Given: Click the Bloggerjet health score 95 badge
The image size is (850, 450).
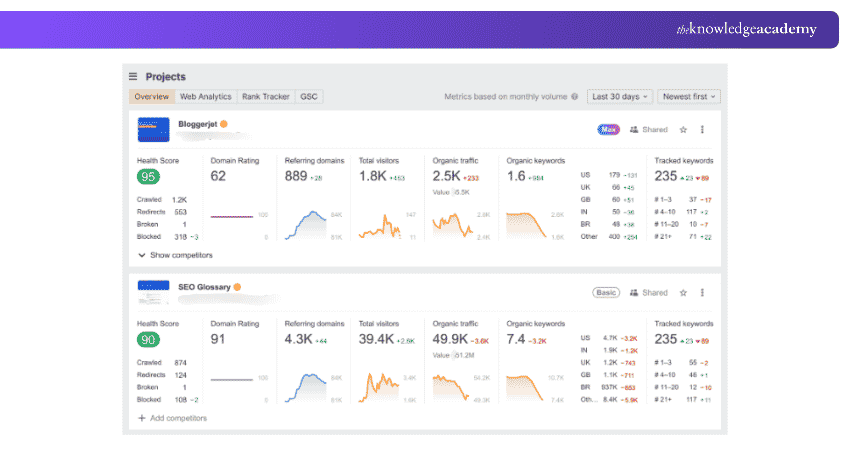Looking at the screenshot, I should point(148,176).
